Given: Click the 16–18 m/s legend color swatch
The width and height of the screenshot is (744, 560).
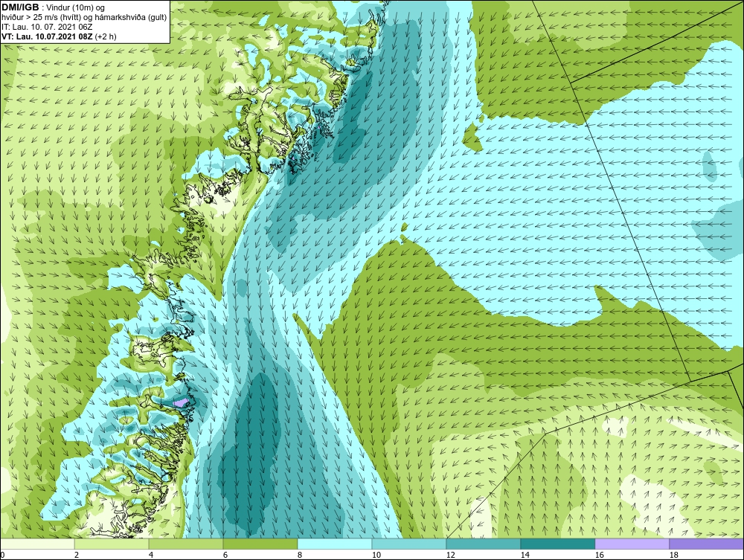Looking at the screenshot, I should point(632,544).
